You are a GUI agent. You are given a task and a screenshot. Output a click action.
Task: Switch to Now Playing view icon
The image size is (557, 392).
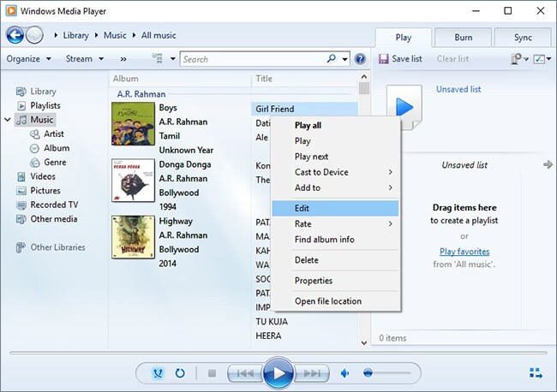(536, 373)
